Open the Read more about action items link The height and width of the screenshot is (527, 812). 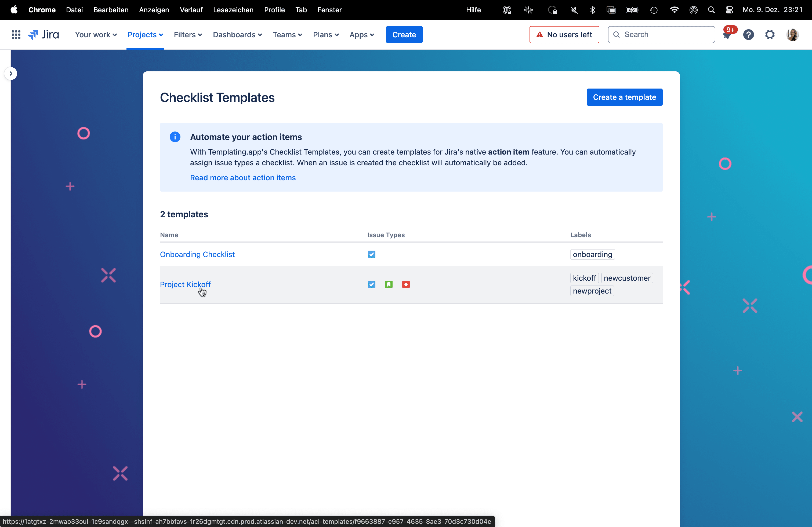pos(242,178)
